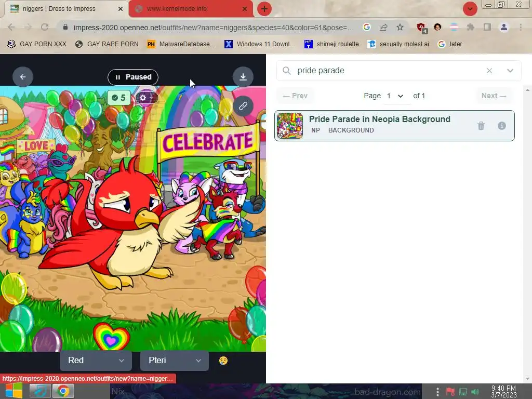Toggle the browser side panel

(487, 27)
